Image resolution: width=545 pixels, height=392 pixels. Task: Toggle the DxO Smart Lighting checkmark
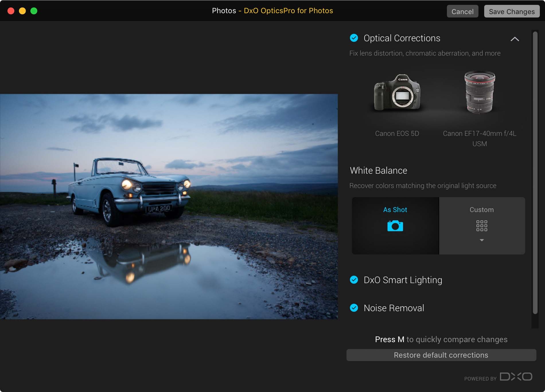[x=354, y=280]
